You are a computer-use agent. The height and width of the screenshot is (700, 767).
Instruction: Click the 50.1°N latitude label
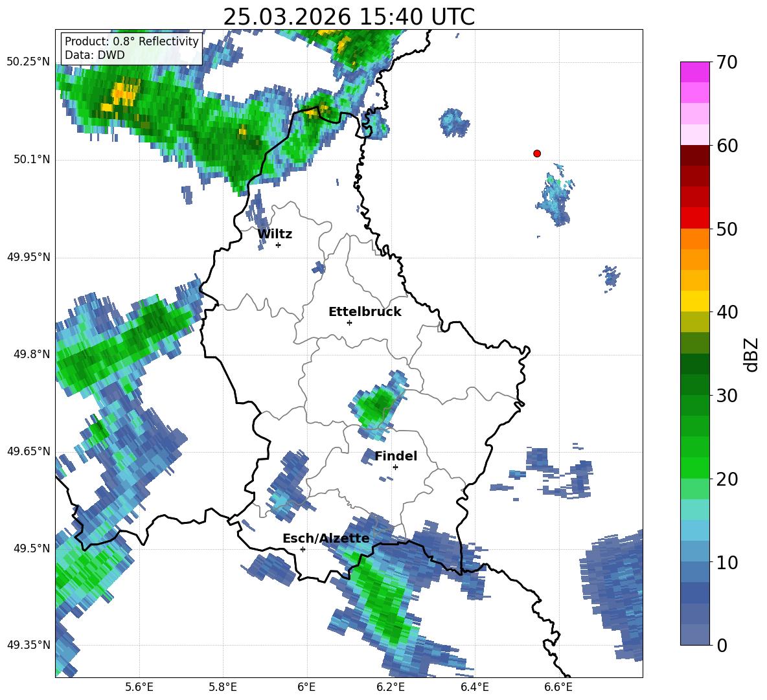(x=32, y=159)
